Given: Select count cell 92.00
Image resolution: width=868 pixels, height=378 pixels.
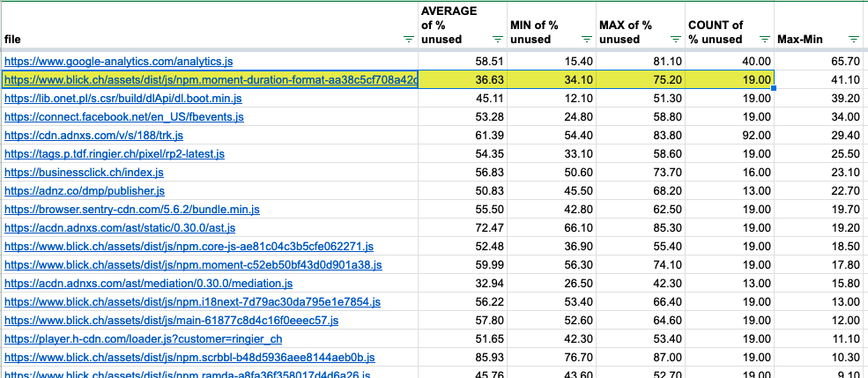Looking at the screenshot, I should [730, 136].
